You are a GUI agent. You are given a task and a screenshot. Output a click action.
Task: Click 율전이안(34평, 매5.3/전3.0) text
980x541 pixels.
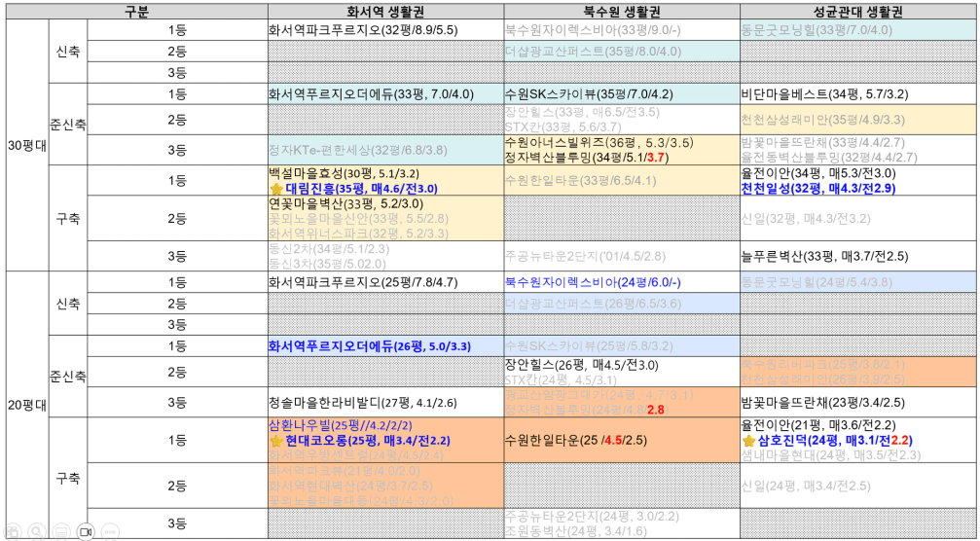(x=818, y=173)
